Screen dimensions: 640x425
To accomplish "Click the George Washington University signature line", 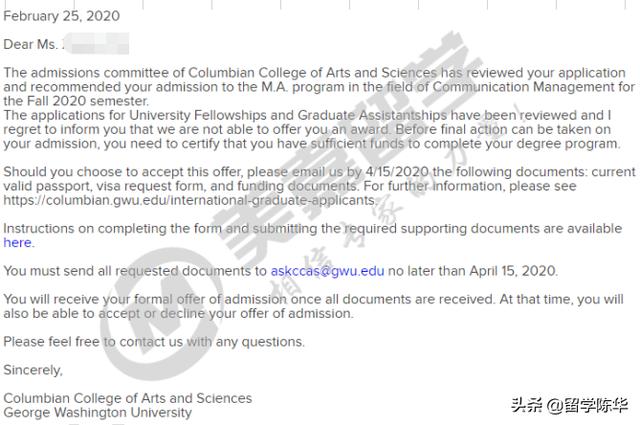I will [98, 412].
